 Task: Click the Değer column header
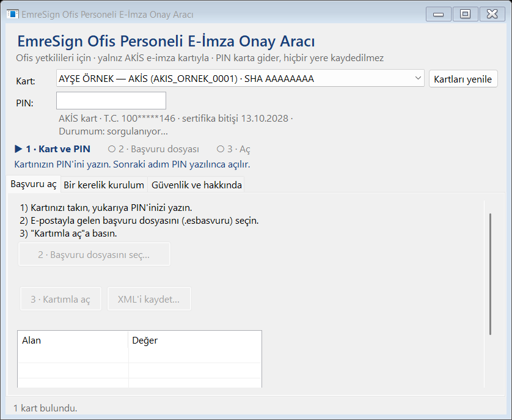195,341
